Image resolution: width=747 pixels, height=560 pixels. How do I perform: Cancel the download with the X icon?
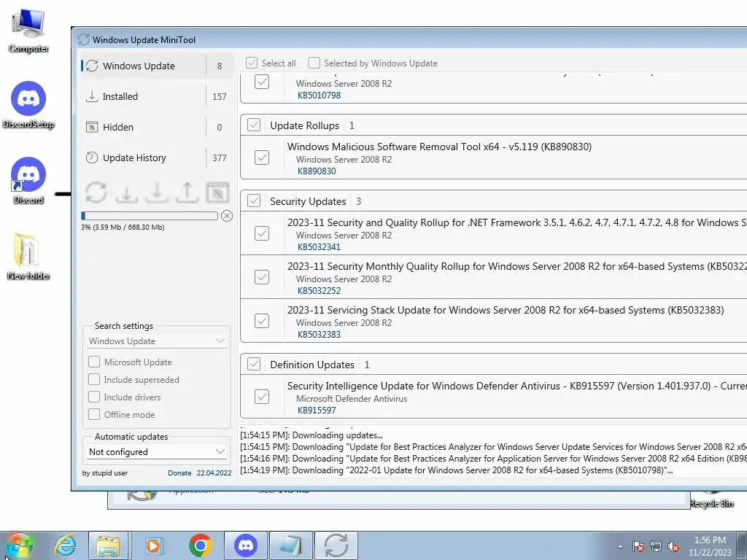tap(227, 216)
